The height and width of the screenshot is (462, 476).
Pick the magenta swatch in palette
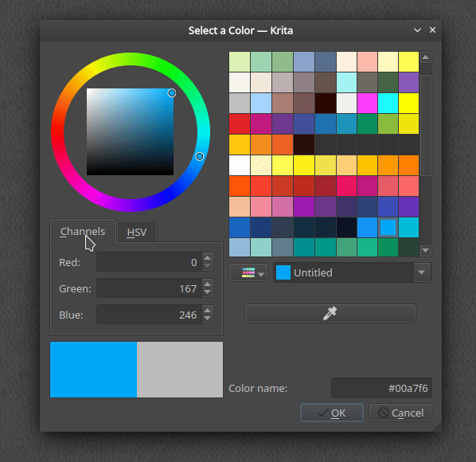(x=367, y=103)
